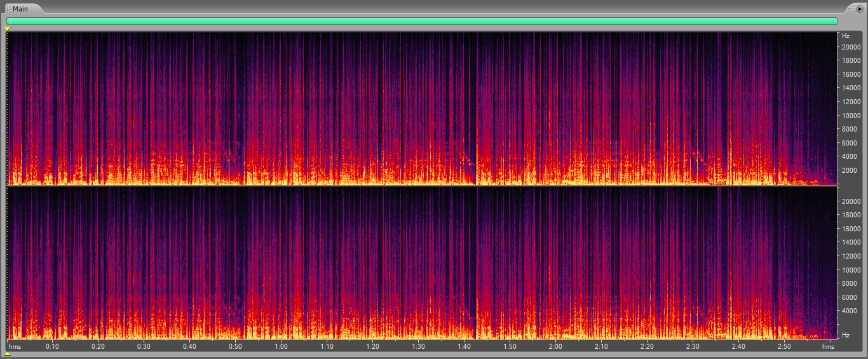The width and height of the screenshot is (868, 359).
Task: Click the 2:00 mark on the time ruler
Action: click(556, 346)
